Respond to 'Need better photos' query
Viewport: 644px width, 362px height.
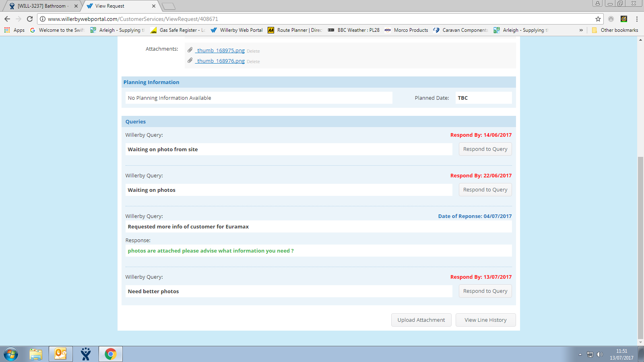[485, 291]
